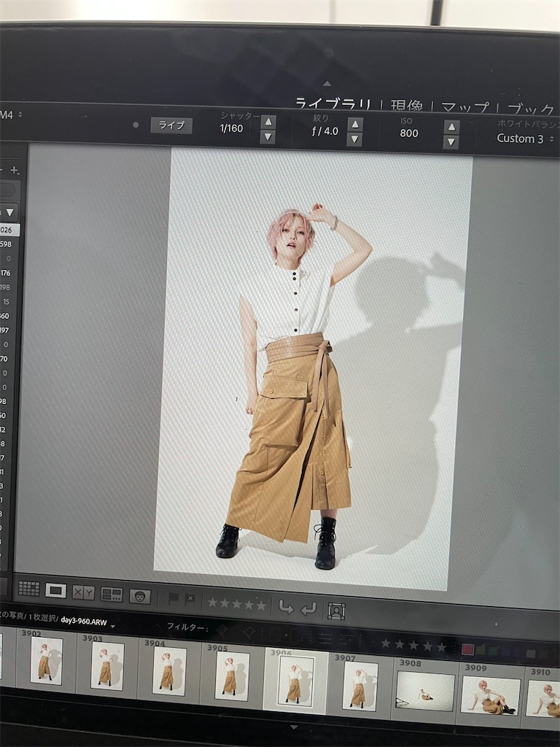Open Survey view
560x747 pixels.
tap(112, 595)
